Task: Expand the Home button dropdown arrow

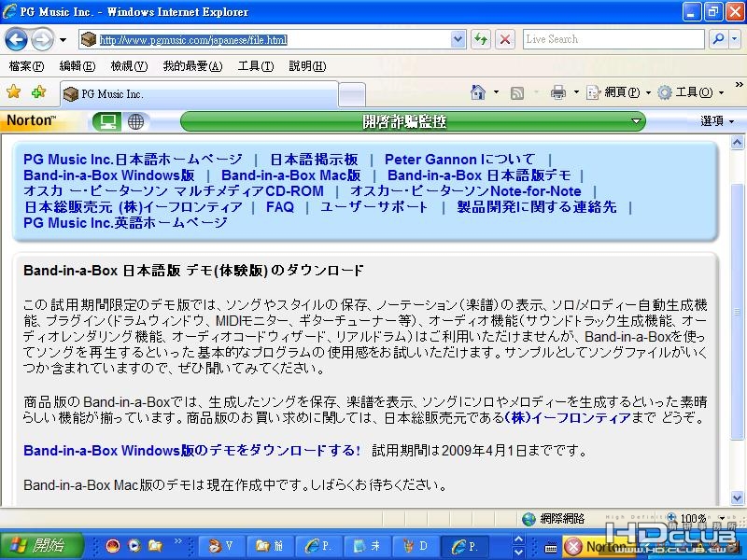Action: [x=496, y=91]
